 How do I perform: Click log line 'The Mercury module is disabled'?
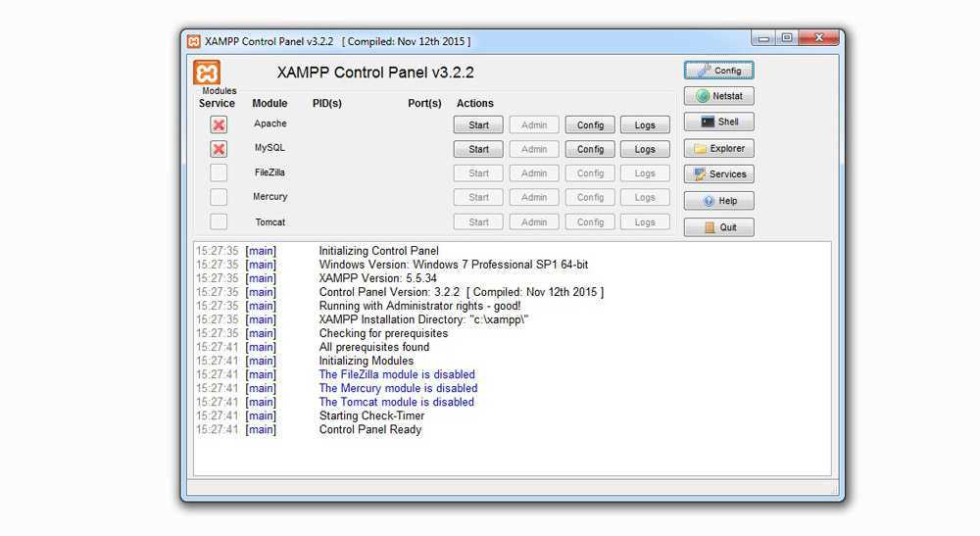pyautogui.click(x=398, y=388)
